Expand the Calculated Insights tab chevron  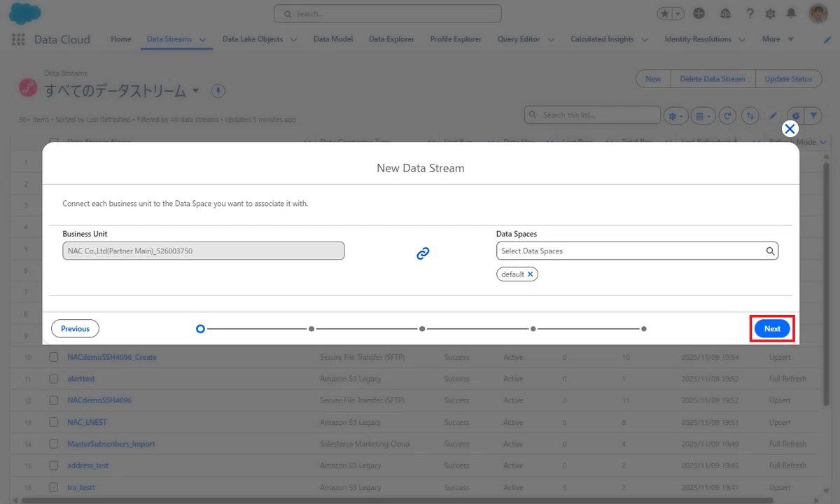(645, 40)
